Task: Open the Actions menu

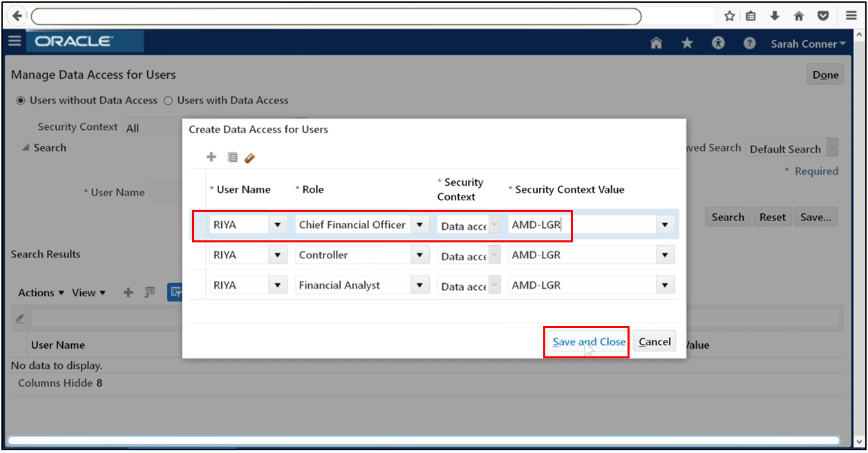Action: point(39,292)
